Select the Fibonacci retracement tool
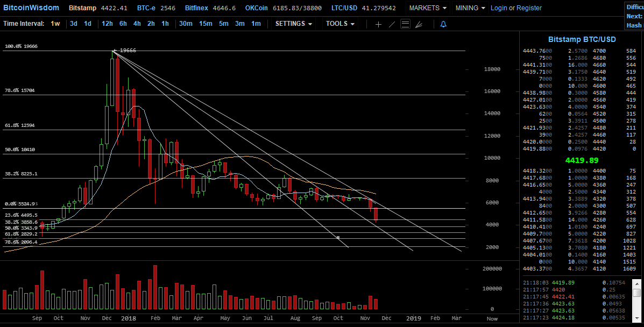This screenshot has height=327, width=644. [405, 24]
